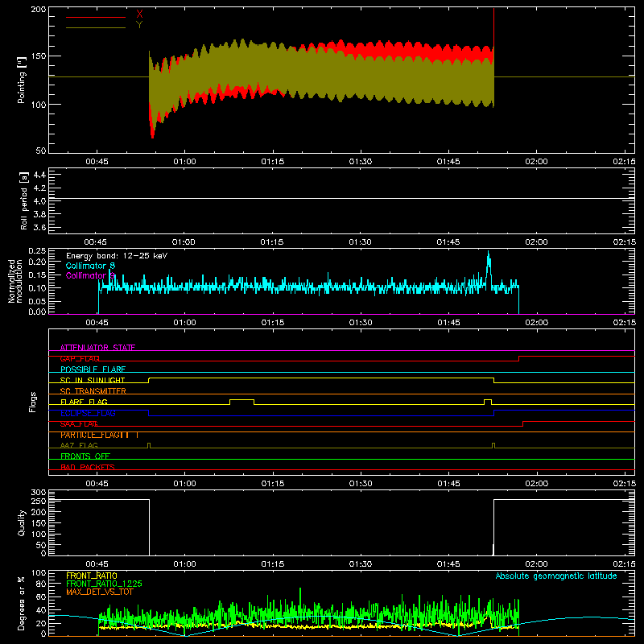The width and height of the screenshot is (644, 644).
Task: Click the ECLIPSE_FLAG label
Action: pos(88,413)
